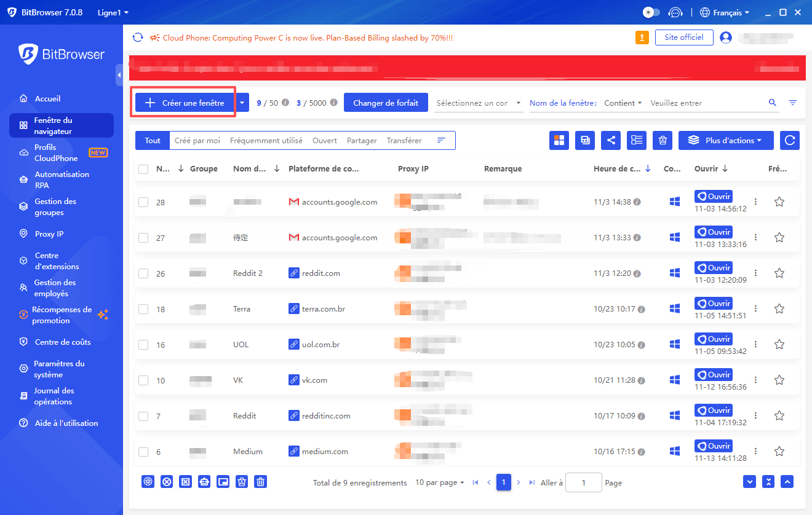Click the Changer de forfait button

point(386,102)
